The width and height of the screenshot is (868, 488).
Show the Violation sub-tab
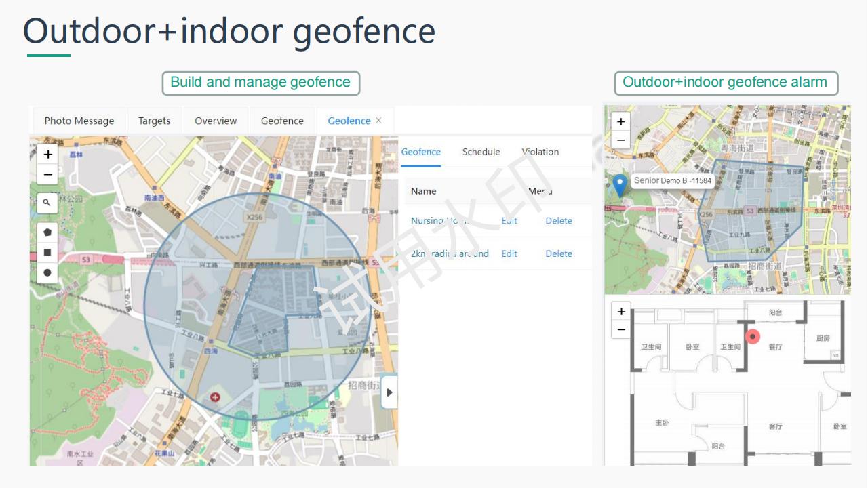click(x=540, y=152)
